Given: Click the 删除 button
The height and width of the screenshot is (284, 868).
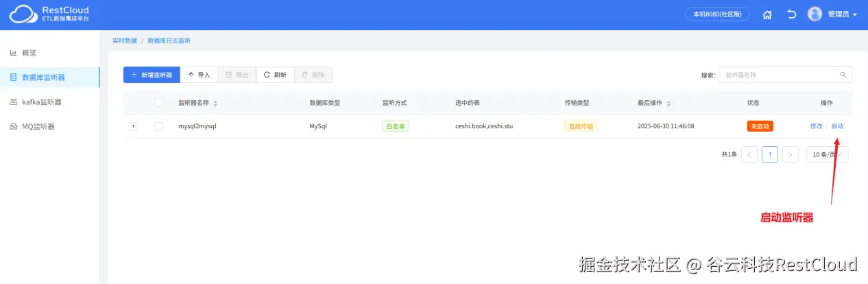Looking at the screenshot, I should pos(313,75).
